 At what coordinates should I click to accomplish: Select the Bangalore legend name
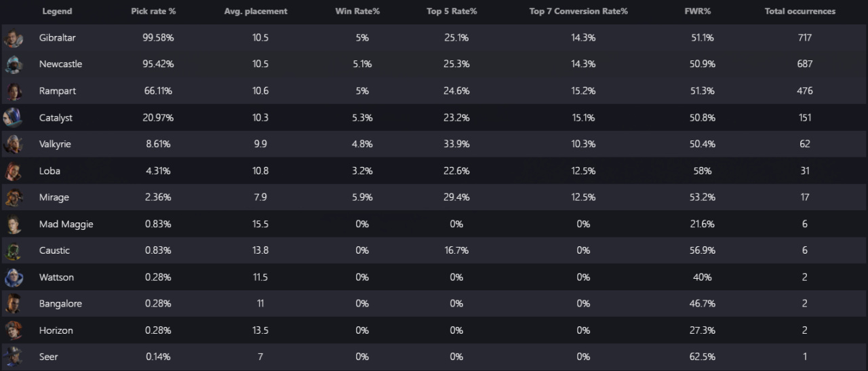coord(60,304)
